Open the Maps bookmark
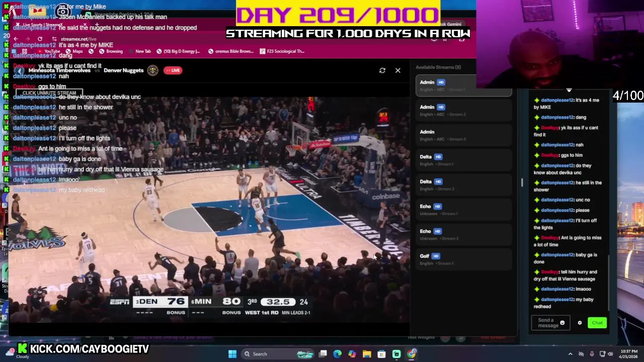Image resolution: width=644 pixels, height=362 pixels. pyautogui.click(x=74, y=51)
